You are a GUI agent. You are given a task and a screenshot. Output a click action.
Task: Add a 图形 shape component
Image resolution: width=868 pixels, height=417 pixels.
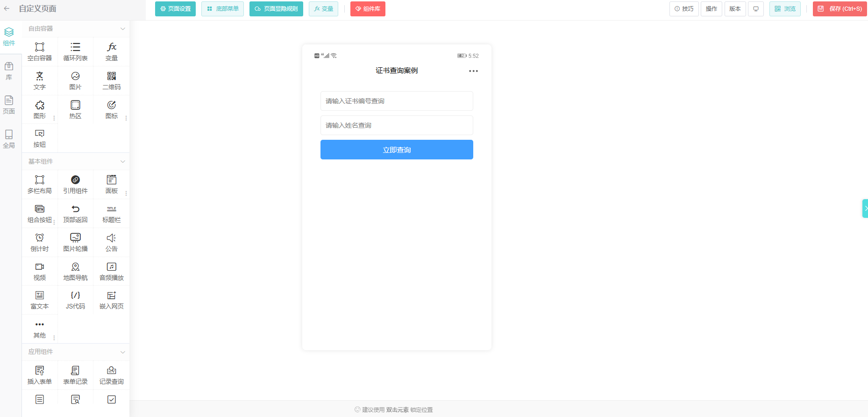coord(40,110)
